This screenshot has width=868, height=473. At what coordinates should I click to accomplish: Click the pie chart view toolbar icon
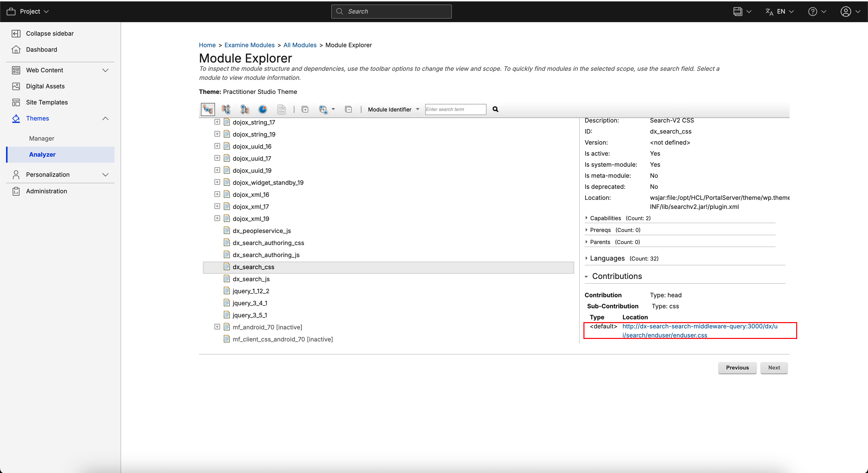pyautogui.click(x=262, y=109)
